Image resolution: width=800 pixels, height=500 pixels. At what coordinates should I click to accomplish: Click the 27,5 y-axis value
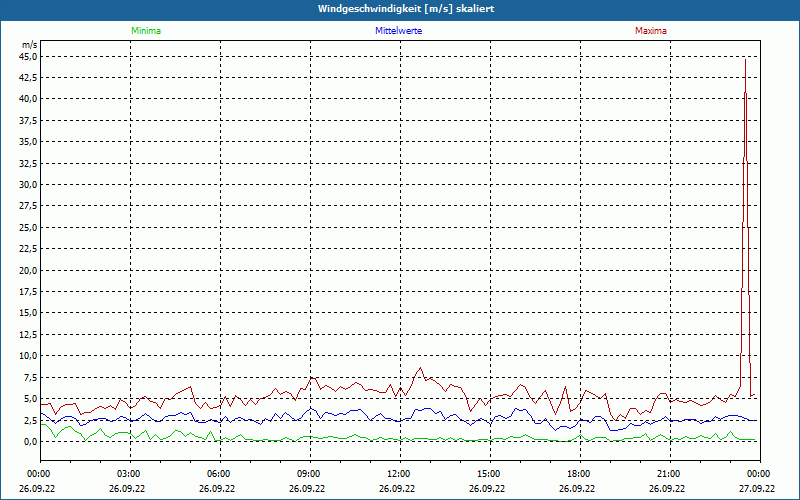(x=29, y=206)
